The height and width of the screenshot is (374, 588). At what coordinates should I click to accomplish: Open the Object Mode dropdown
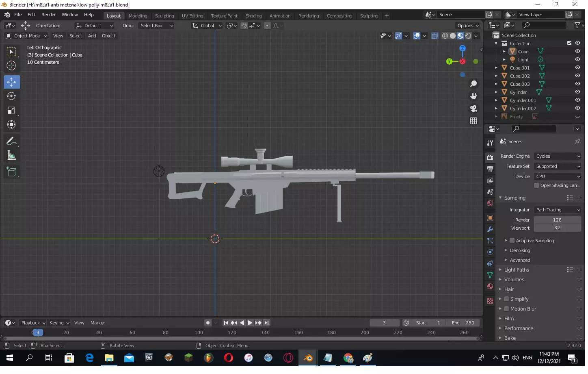click(26, 36)
